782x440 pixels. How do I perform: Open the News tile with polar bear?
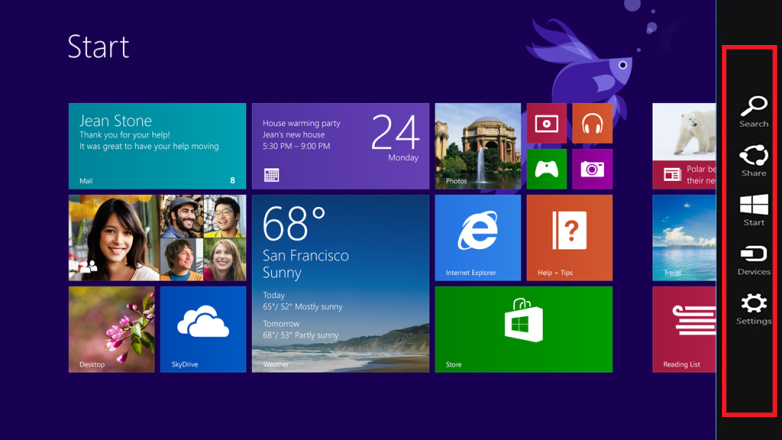684,146
